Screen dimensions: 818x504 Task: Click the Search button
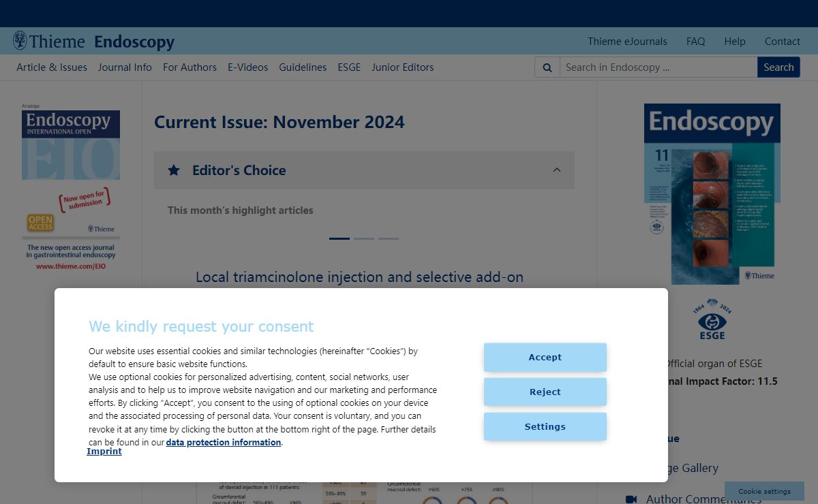[778, 67]
